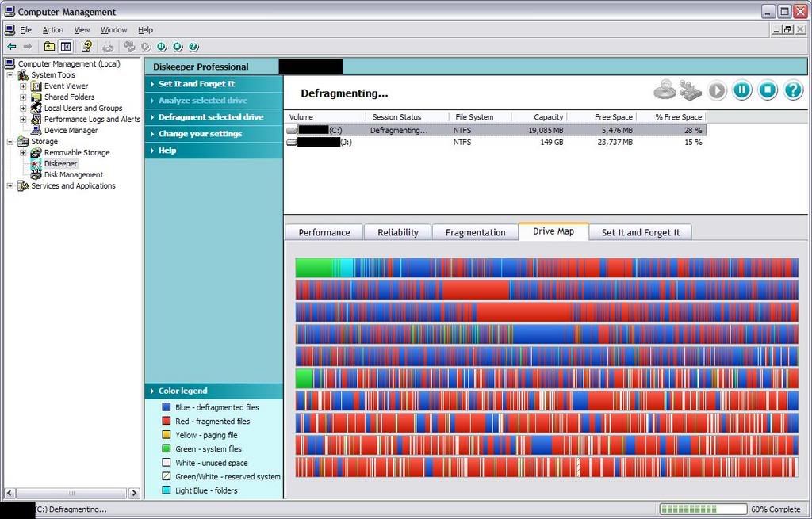Viewport: 812px width, 519px height.
Task: Click the large greyed Defragment blocks icon
Action: (690, 90)
